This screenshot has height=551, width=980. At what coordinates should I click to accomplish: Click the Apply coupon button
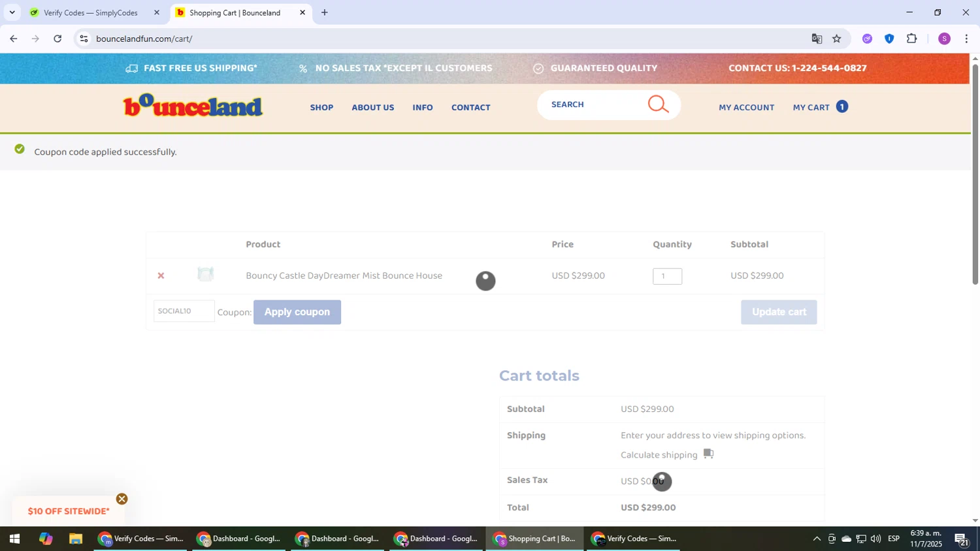click(x=297, y=312)
